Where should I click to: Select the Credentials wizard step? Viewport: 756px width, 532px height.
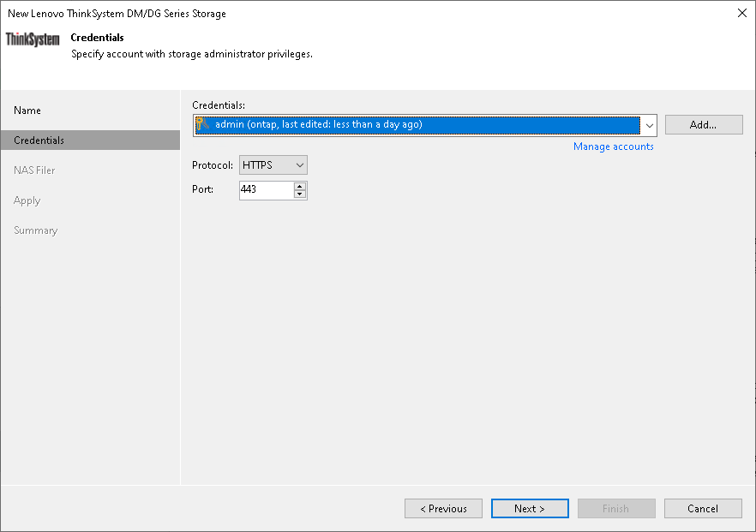[90, 140]
